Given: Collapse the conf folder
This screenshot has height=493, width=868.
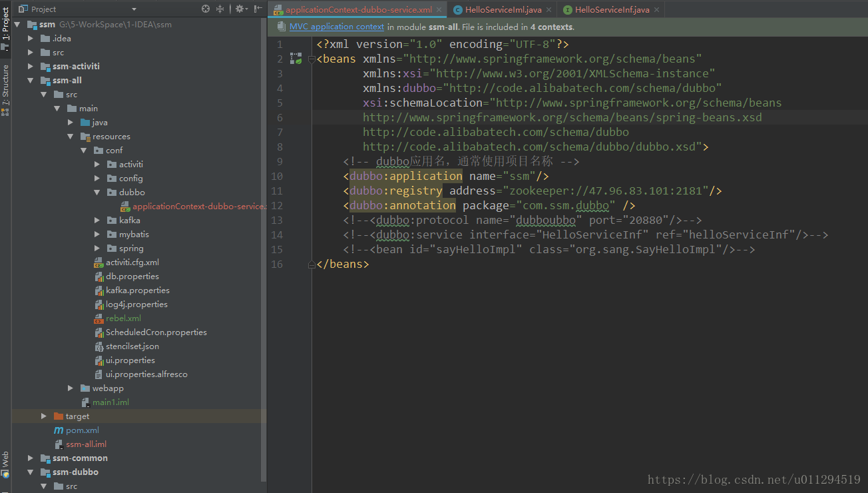Looking at the screenshot, I should (84, 151).
